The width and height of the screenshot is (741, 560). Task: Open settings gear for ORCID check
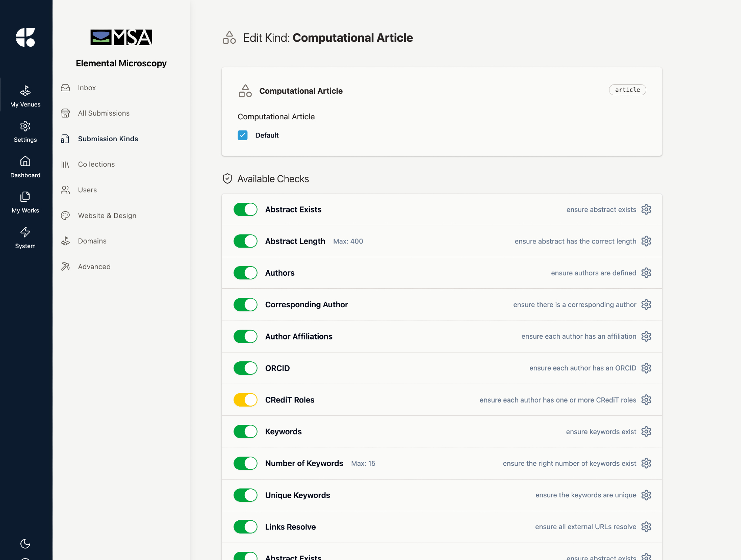pyautogui.click(x=646, y=368)
